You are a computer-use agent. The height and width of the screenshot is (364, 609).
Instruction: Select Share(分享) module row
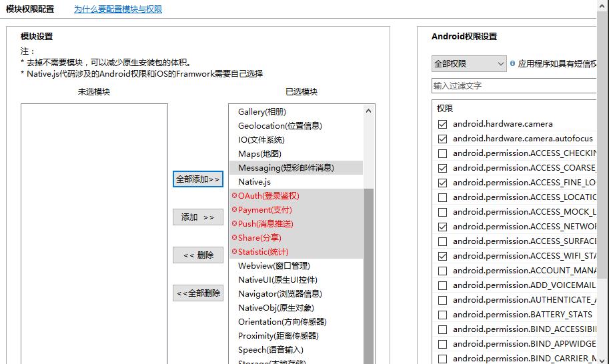[296, 237]
